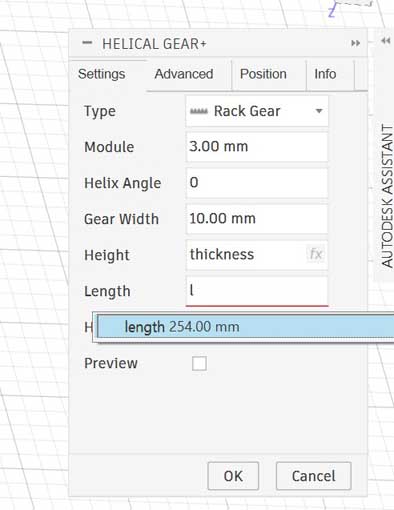This screenshot has height=510, width=394.
Task: Switch to the Position tab
Action: [263, 74]
